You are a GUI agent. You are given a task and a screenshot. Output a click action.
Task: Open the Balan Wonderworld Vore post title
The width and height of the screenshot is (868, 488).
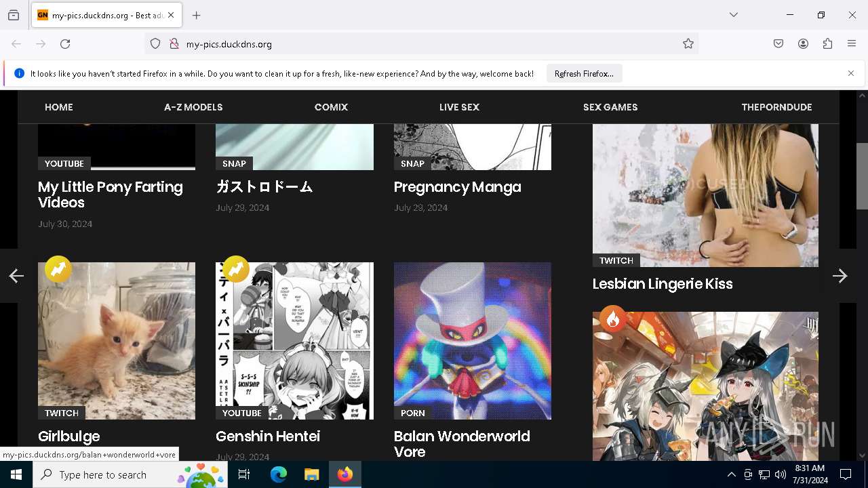[462, 444]
